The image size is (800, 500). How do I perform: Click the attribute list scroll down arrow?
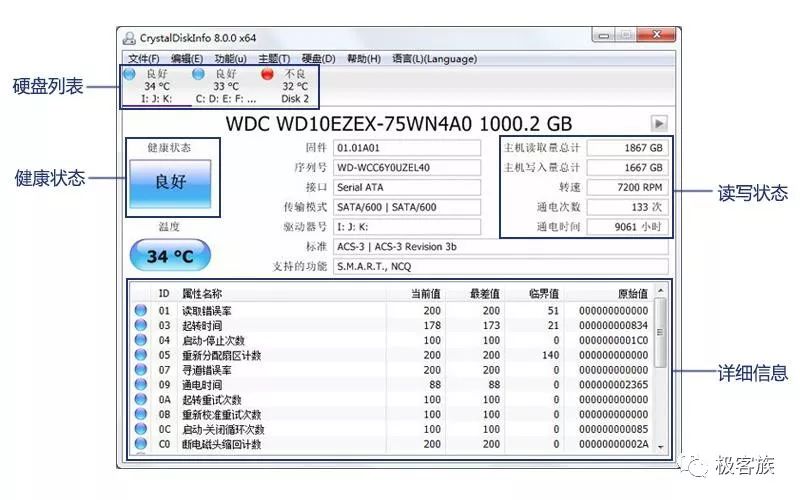coord(660,447)
